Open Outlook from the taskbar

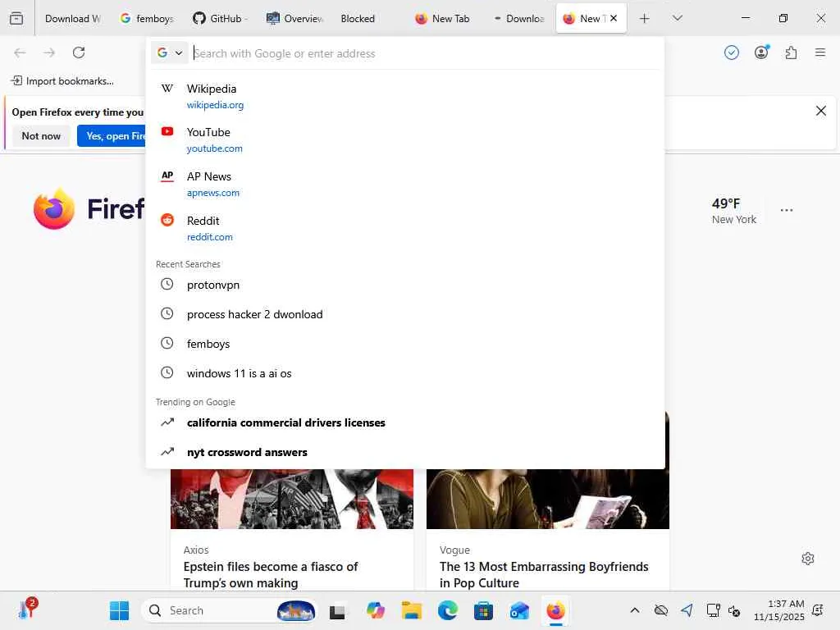pos(519,610)
